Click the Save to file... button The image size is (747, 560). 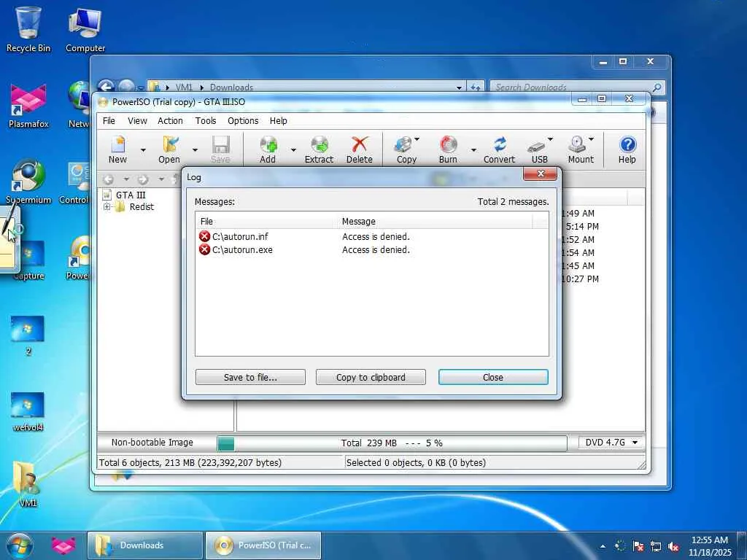point(250,377)
